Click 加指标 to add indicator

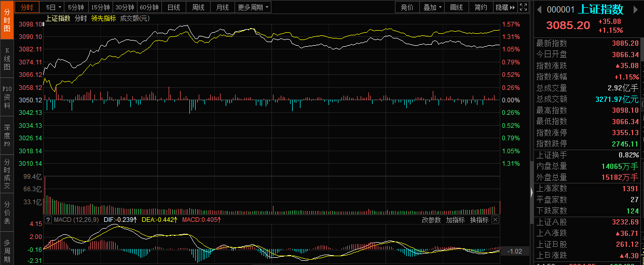(x=456, y=220)
